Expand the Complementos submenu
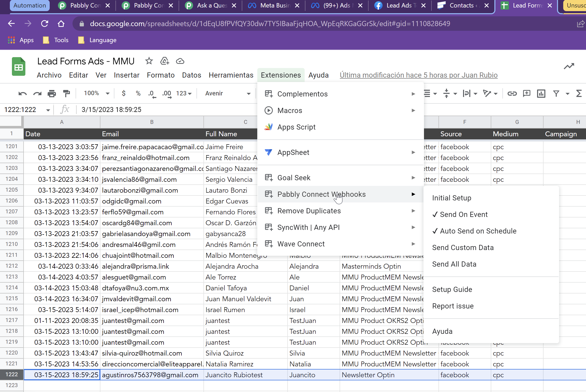The height and width of the screenshot is (392, 586). point(341,94)
